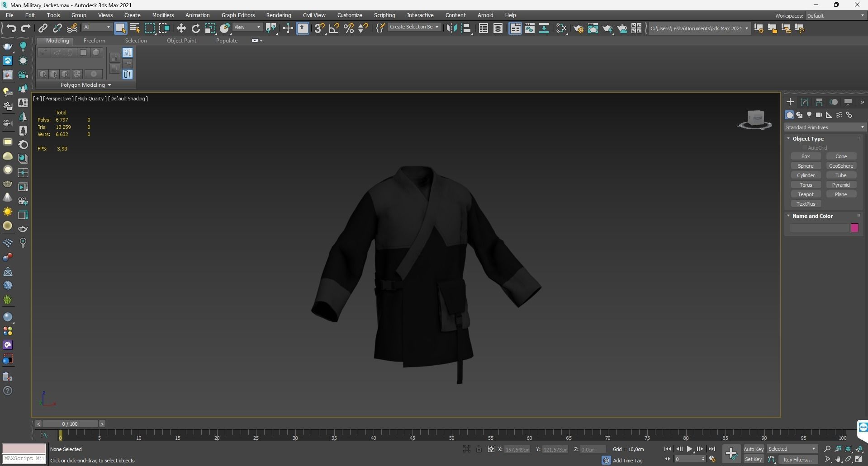Click the Torus primitive button
The width and height of the screenshot is (868, 466).
[x=806, y=185]
